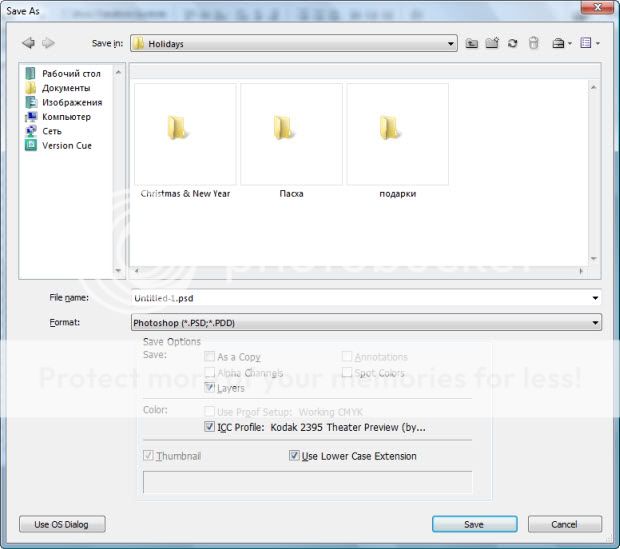The width and height of the screenshot is (620, 549).
Task: Toggle the ICC Profile checkbox
Action: (209, 426)
